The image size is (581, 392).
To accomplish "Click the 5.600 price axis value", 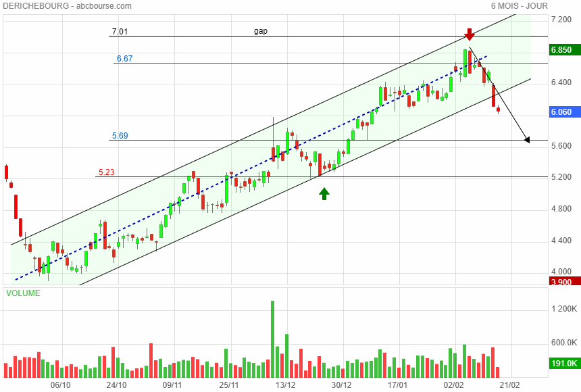I will coord(561,146).
